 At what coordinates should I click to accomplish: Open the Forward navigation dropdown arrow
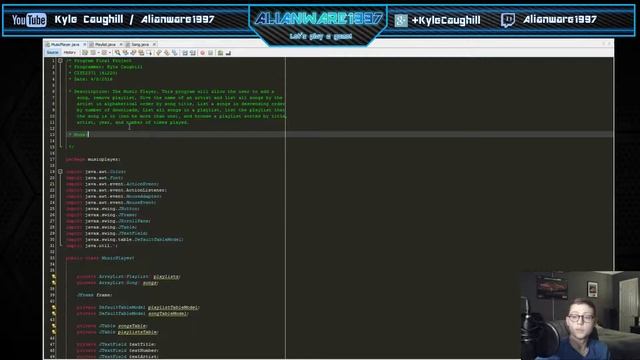click(110, 53)
